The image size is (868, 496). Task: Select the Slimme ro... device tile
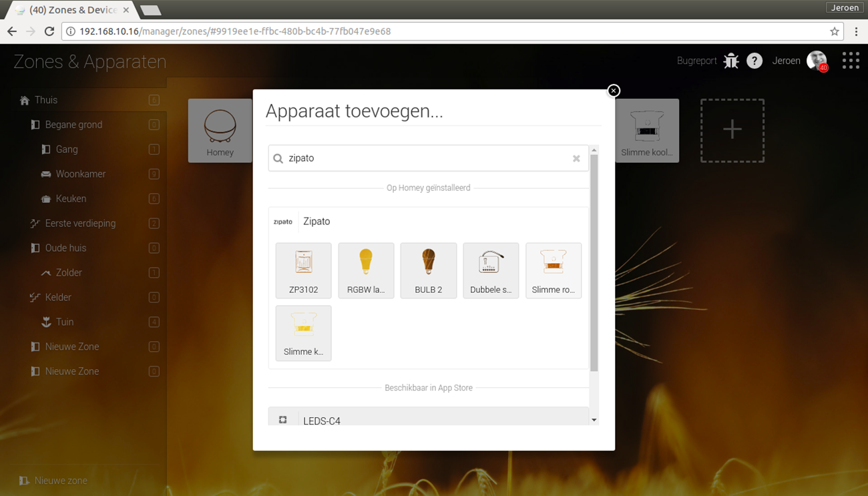tap(554, 270)
